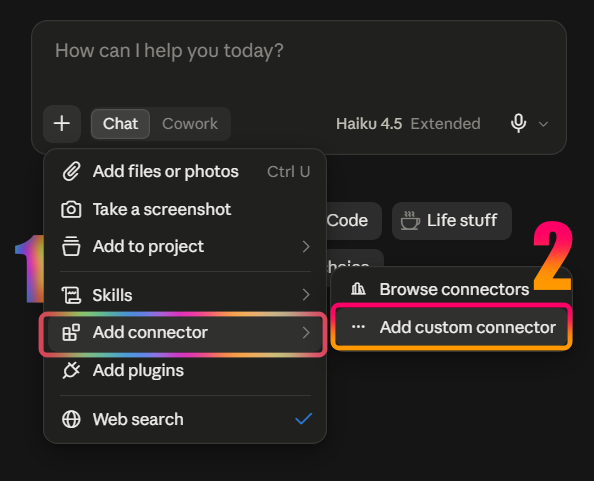Image resolution: width=594 pixels, height=481 pixels.
Task: Expand the Add connector chevron arrow
Action: pyautogui.click(x=306, y=333)
